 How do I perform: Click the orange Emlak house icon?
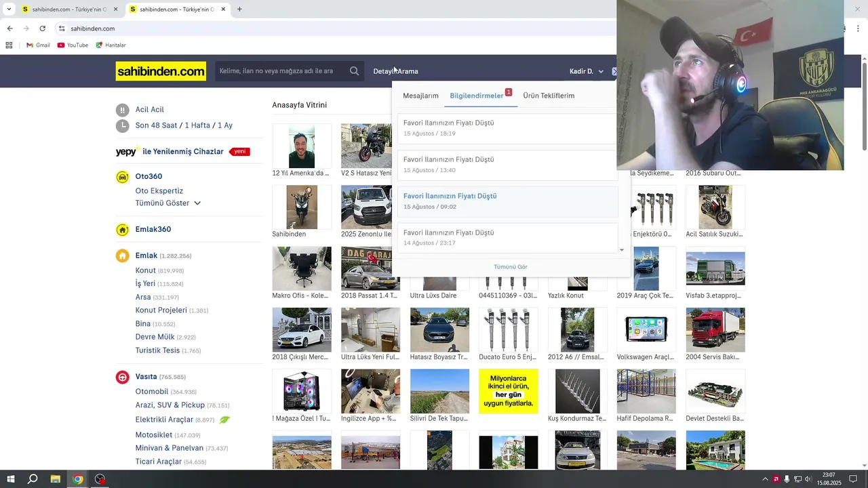click(122, 256)
